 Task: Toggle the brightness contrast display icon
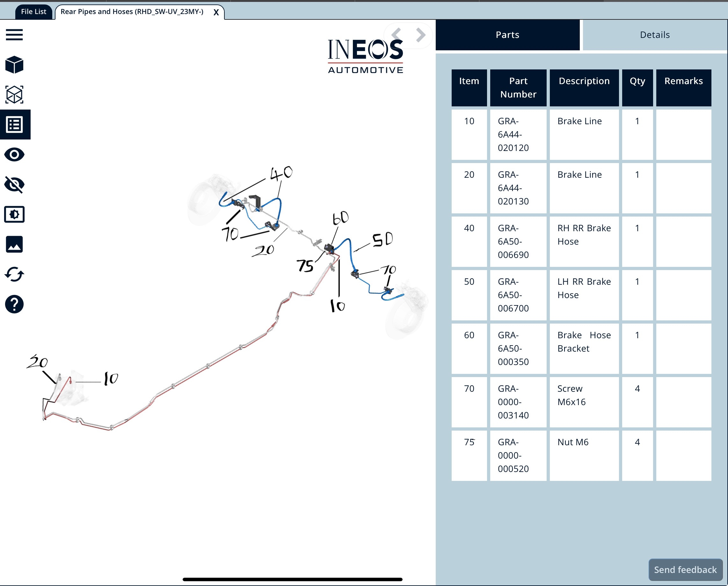click(x=14, y=214)
